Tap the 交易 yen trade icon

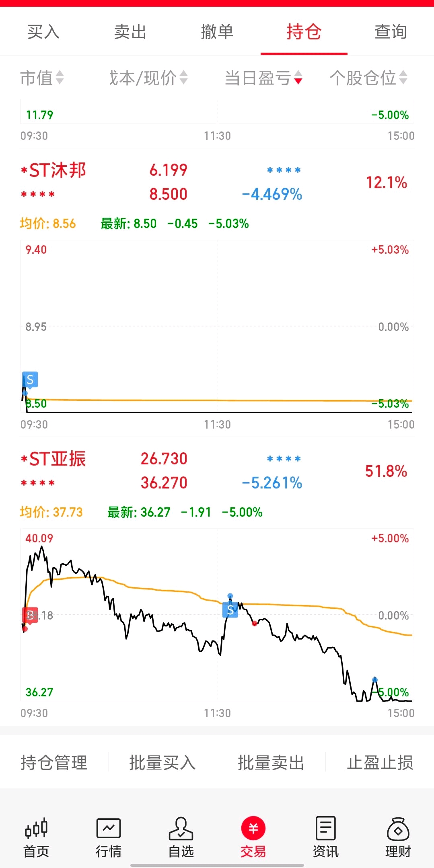click(x=253, y=829)
